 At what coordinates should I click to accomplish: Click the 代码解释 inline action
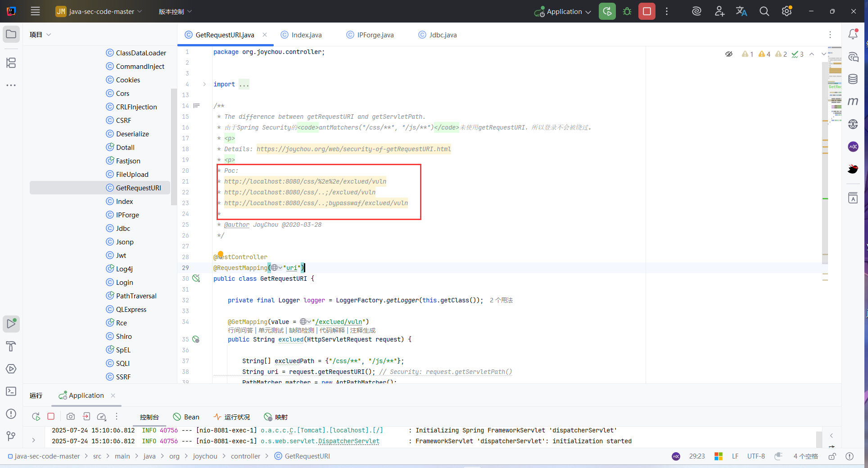[x=332, y=330]
